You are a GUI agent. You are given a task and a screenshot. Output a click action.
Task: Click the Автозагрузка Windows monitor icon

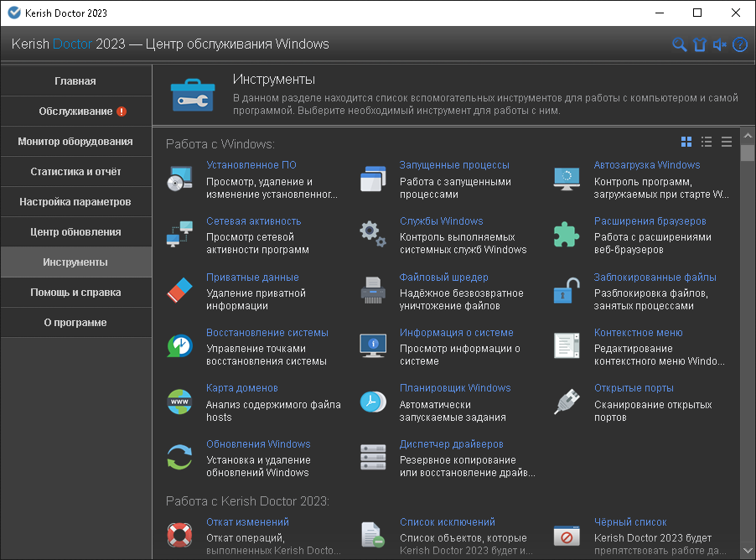(567, 179)
